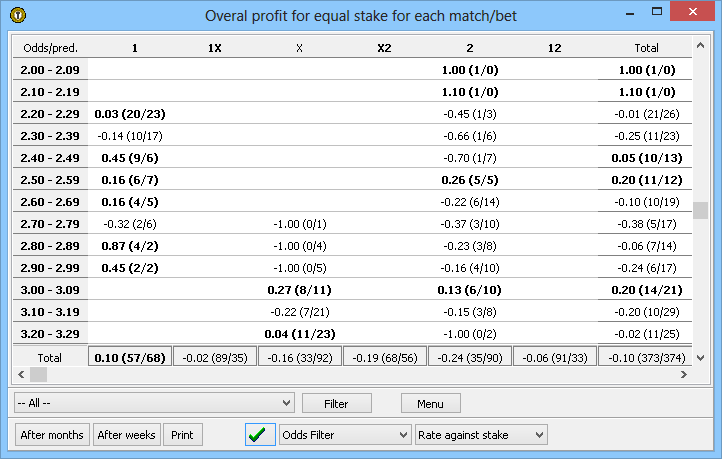Open the '-- All --' dropdown
Viewport: 722px width, 459px height.
coord(153,403)
